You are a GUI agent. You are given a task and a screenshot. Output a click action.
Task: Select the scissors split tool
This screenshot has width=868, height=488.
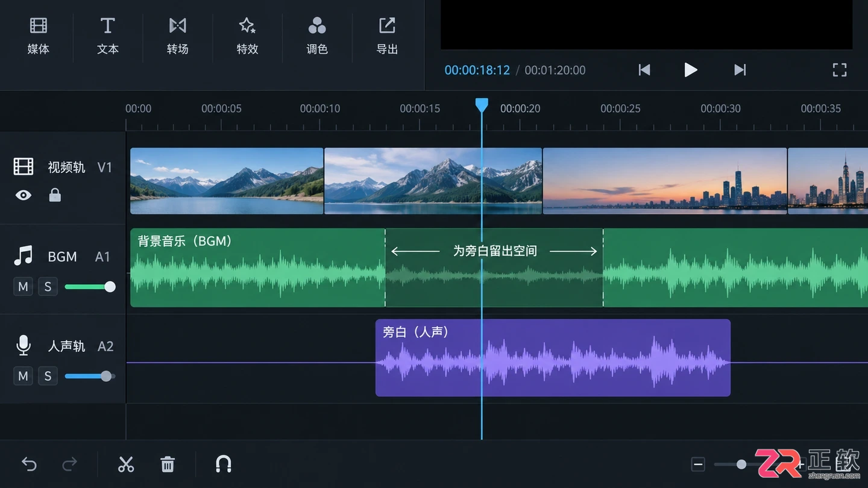click(125, 464)
